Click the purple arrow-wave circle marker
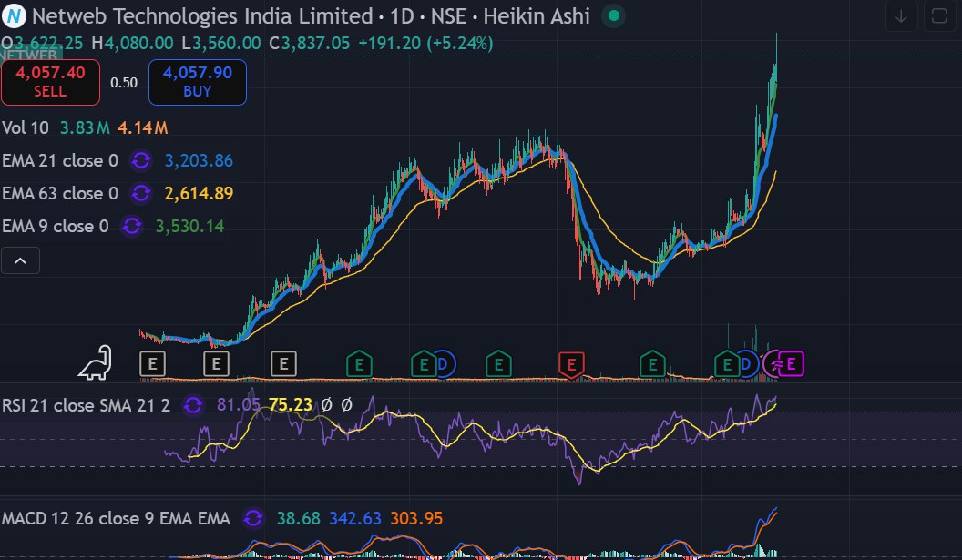This screenshot has height=560, width=962. (x=774, y=364)
